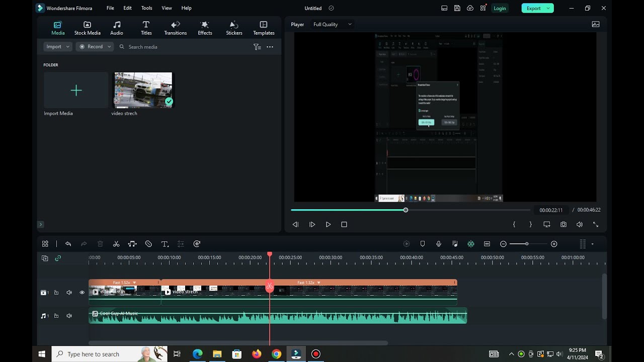Save the project with the disk icon
This screenshot has width=644, height=362.
pos(457,8)
